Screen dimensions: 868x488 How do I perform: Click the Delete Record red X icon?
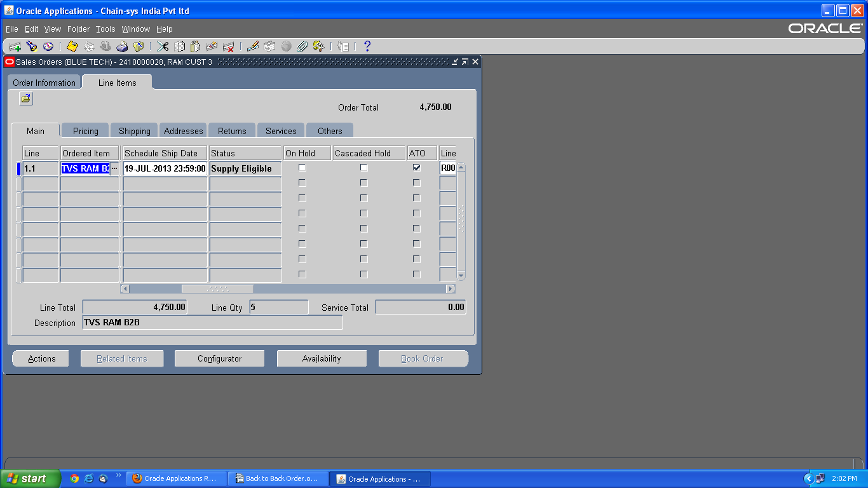click(x=229, y=46)
